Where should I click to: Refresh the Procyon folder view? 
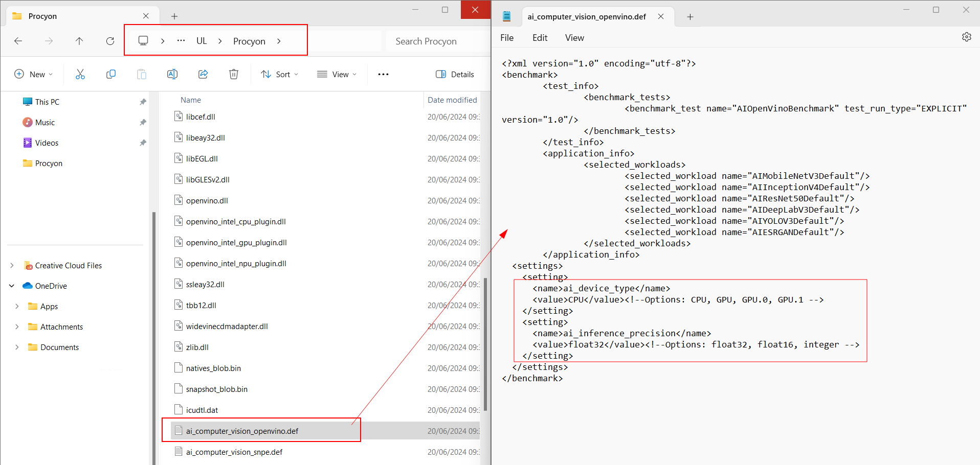click(x=110, y=41)
